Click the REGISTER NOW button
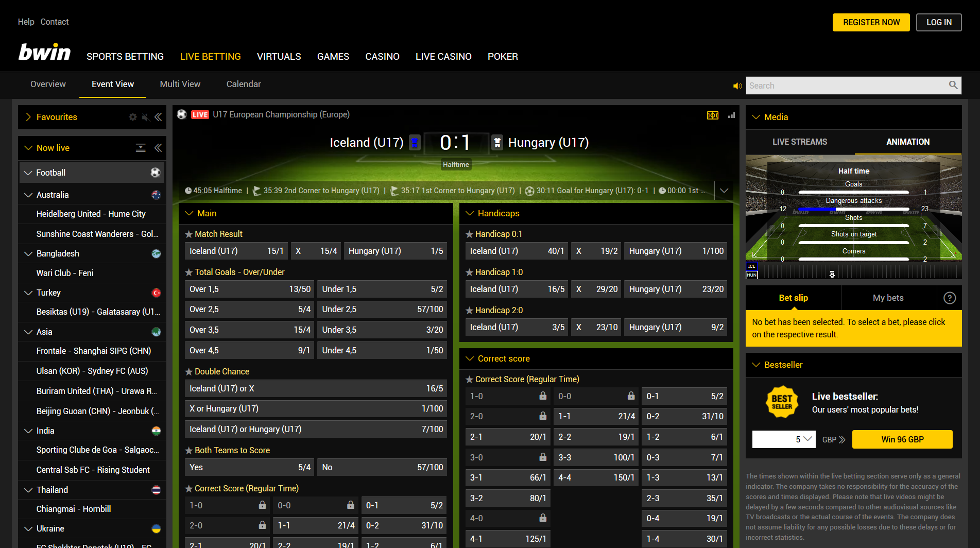Screen dimensions: 980x548 [x=871, y=22]
